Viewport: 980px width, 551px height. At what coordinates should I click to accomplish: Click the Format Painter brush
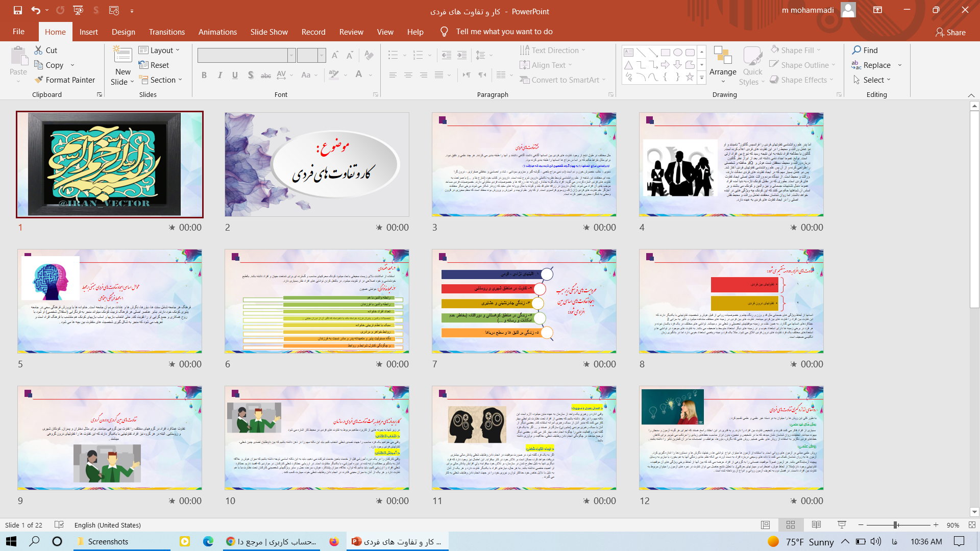39,80
